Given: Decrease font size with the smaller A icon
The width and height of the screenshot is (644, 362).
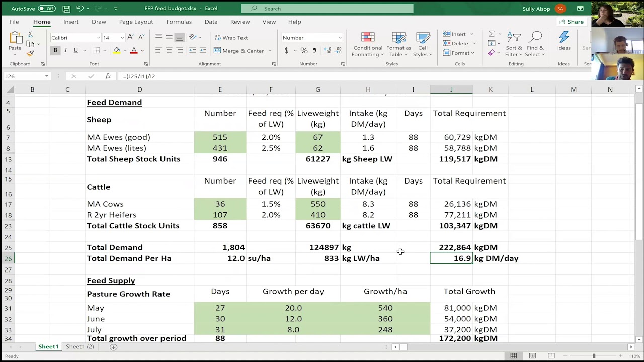Looking at the screenshot, I should [140, 38].
